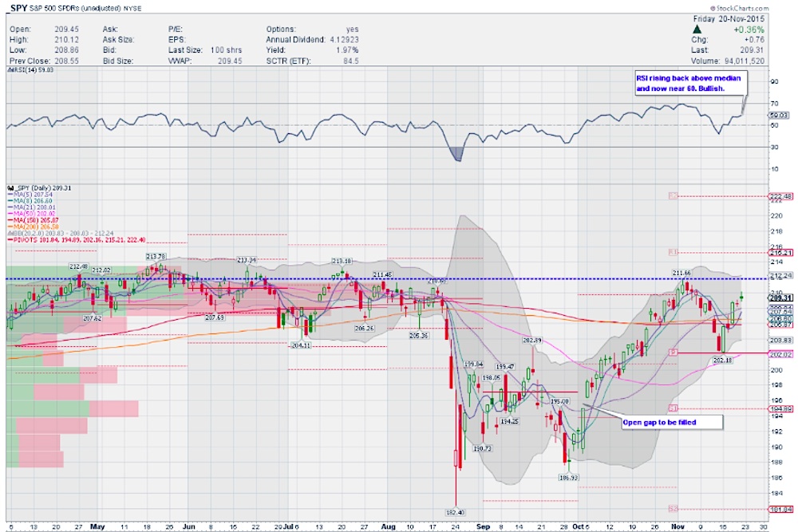Click the 181.84 pivot tag on price axis

[x=781, y=509]
